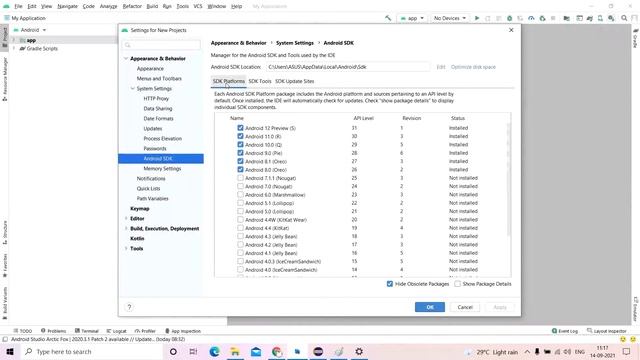The height and width of the screenshot is (360, 640).
Task: Open Microsoft Edge from taskbar
Action: point(214,351)
